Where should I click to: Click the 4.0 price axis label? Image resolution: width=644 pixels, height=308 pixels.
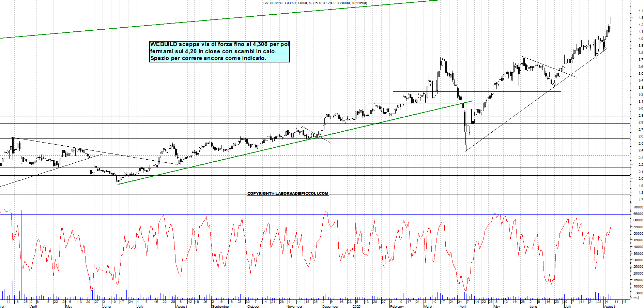(641, 39)
